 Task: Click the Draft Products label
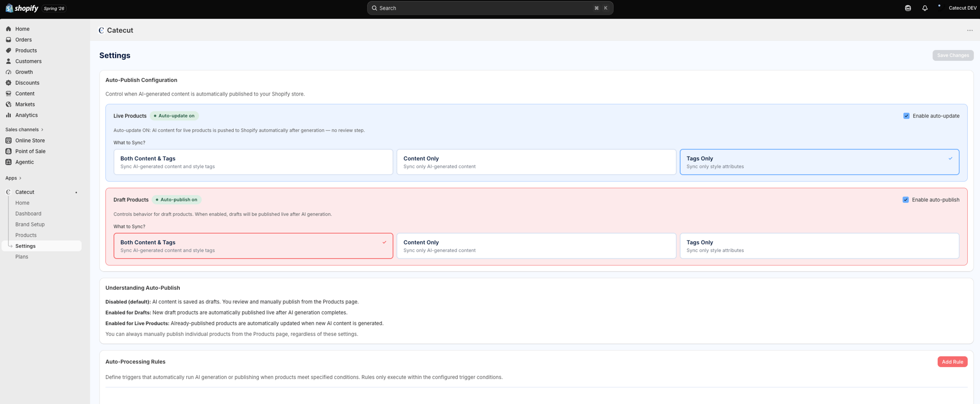pyautogui.click(x=131, y=200)
